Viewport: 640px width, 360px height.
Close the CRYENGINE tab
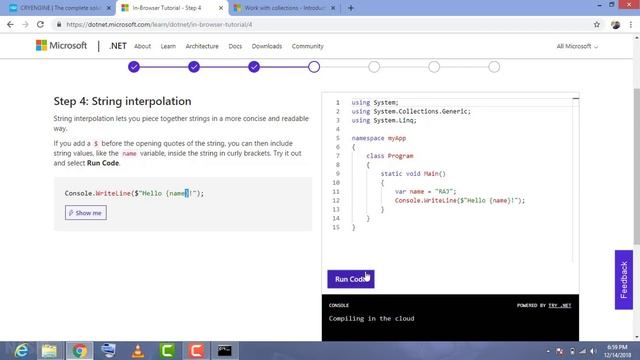(x=109, y=8)
